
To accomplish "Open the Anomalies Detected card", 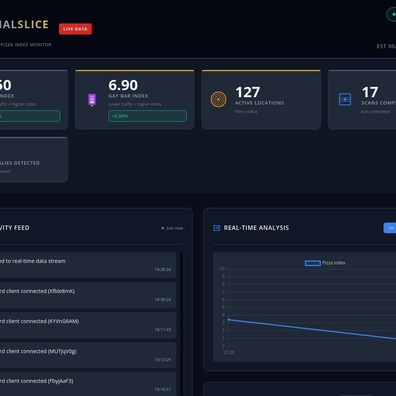I will pyautogui.click(x=33, y=159).
